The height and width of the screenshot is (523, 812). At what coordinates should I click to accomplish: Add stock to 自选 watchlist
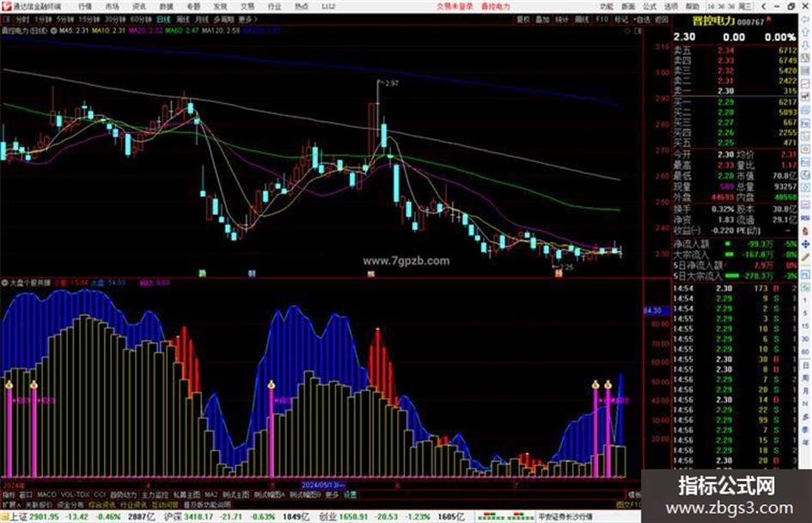pyautogui.click(x=642, y=19)
